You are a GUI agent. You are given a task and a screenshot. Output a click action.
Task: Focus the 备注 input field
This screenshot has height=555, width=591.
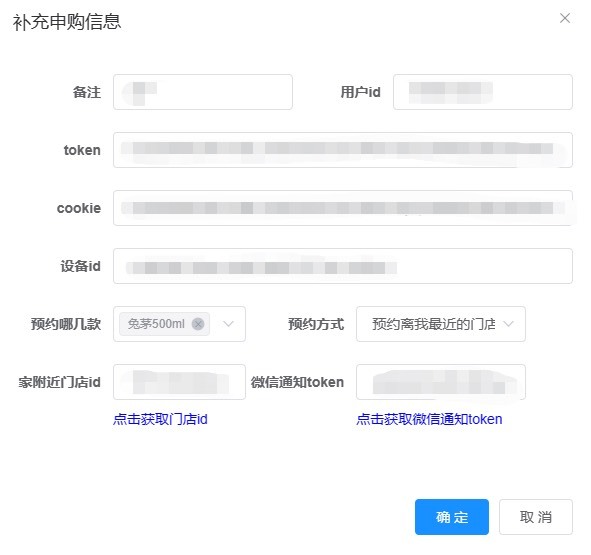[203, 92]
